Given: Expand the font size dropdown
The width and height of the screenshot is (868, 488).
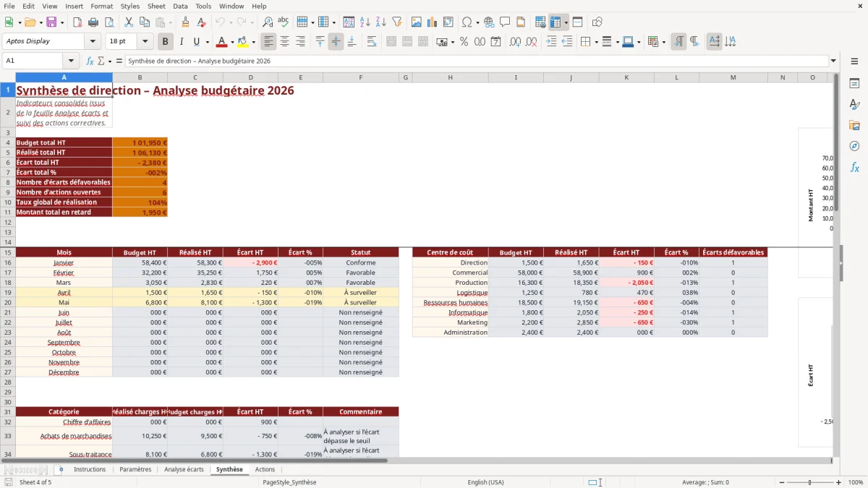Looking at the screenshot, I should click(145, 42).
